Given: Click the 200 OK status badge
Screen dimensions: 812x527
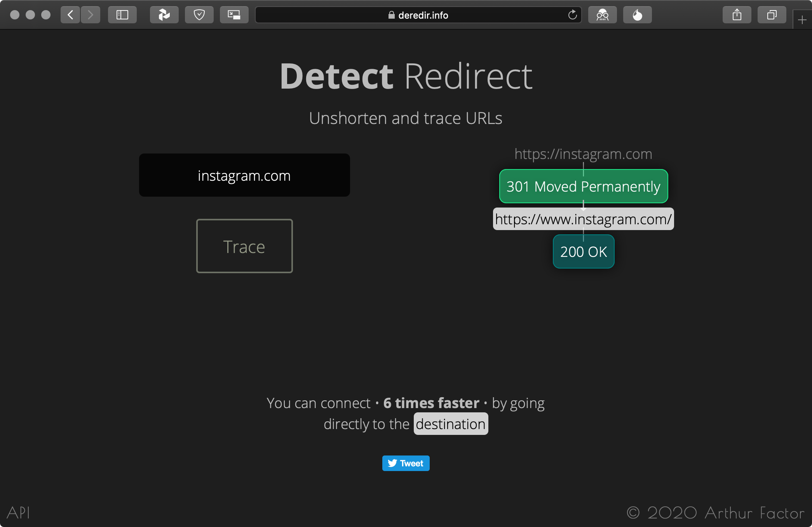Looking at the screenshot, I should 583,251.
